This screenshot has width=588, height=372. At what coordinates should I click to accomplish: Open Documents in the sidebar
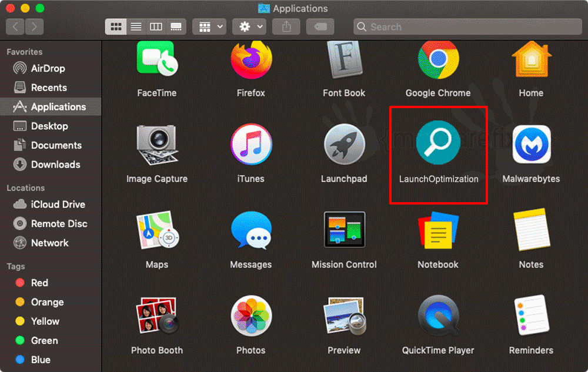tap(51, 145)
